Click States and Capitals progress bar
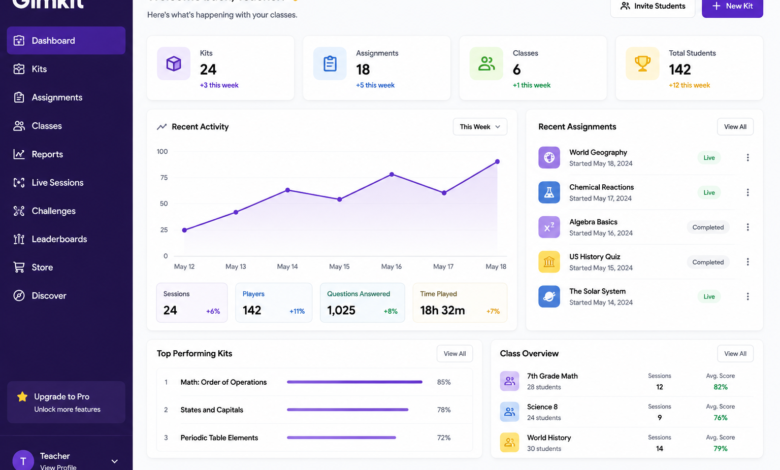The width and height of the screenshot is (780, 470). tap(347, 410)
